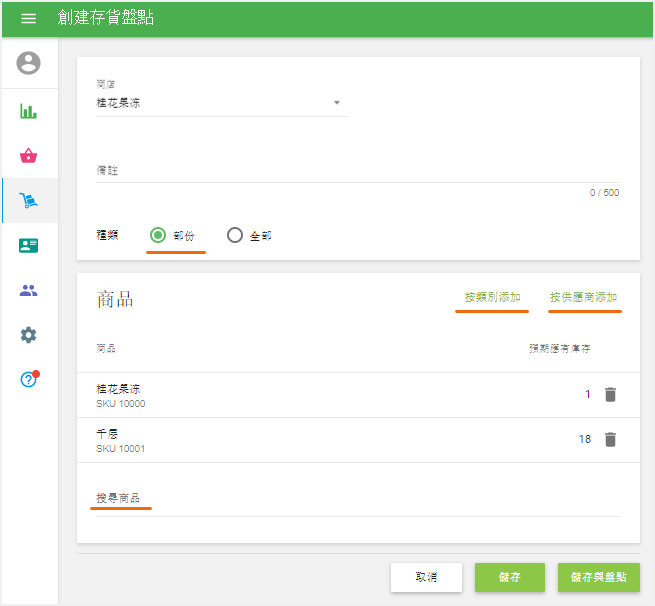655x606 pixels.
Task: Open the employee ID card icon
Action: pyautogui.click(x=29, y=246)
